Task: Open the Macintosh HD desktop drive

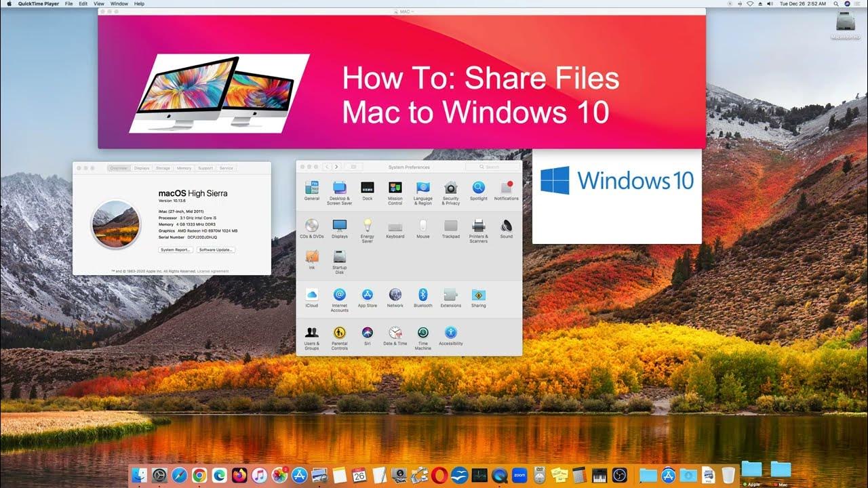Action: pos(845,26)
